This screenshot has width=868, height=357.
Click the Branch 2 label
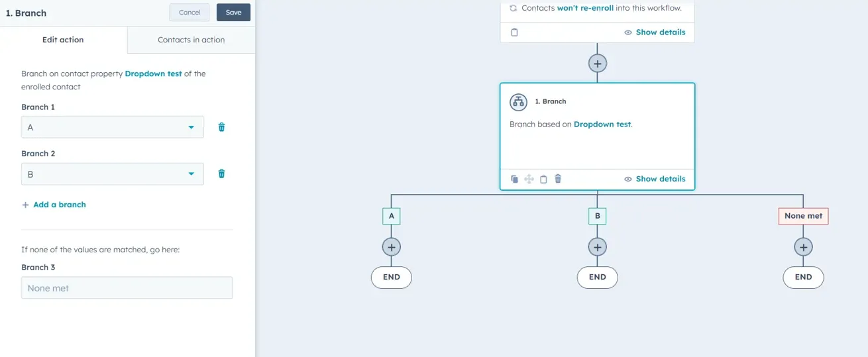tap(38, 154)
